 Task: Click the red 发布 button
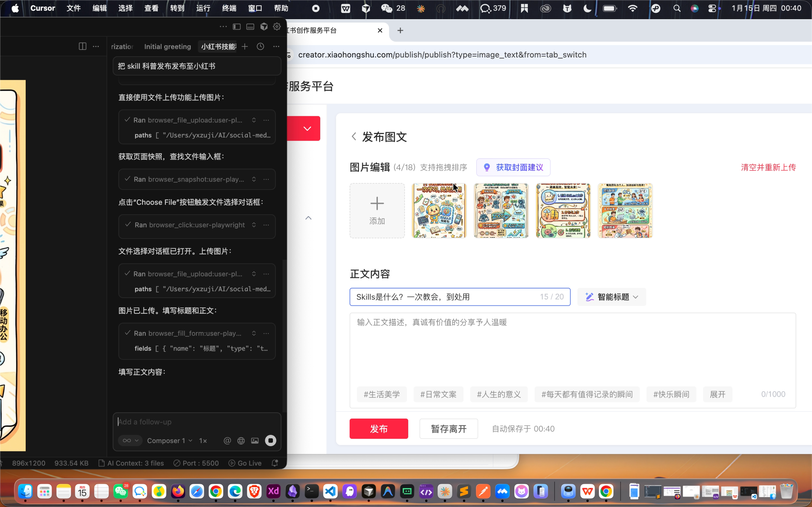click(378, 428)
